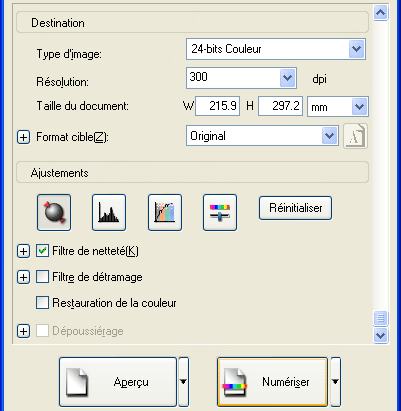Open the Format cible Original dropdown
The image size is (401, 411).
329,136
